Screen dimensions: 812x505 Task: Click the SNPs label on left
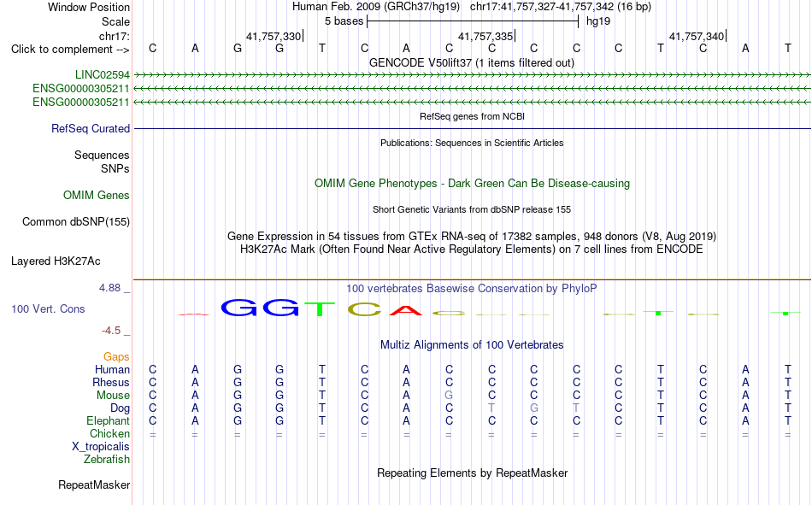click(115, 169)
